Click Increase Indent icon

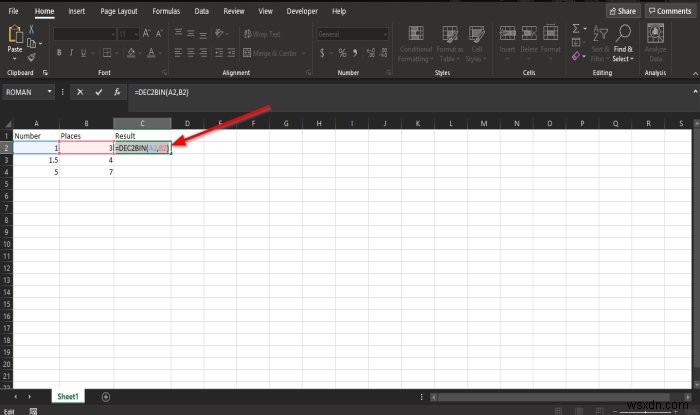click(231, 53)
